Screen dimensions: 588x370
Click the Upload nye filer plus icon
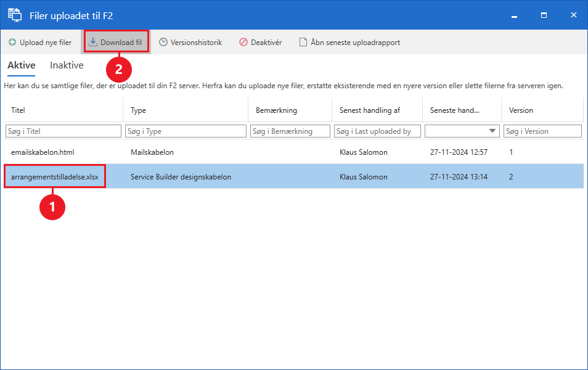coord(12,43)
